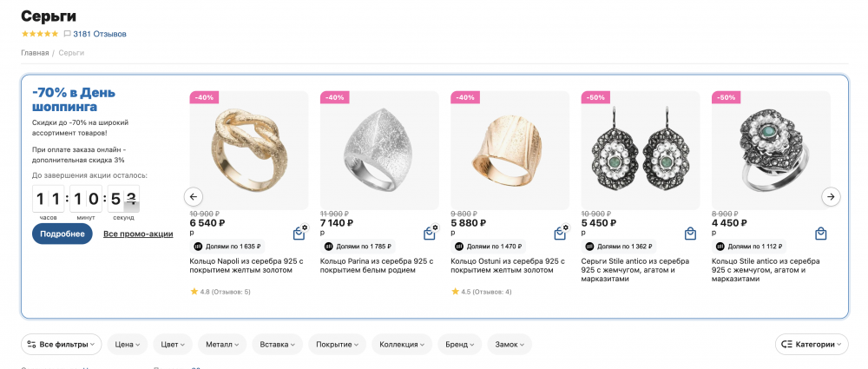
Task: Add Ostuni ring to shopping bag
Action: (561, 233)
